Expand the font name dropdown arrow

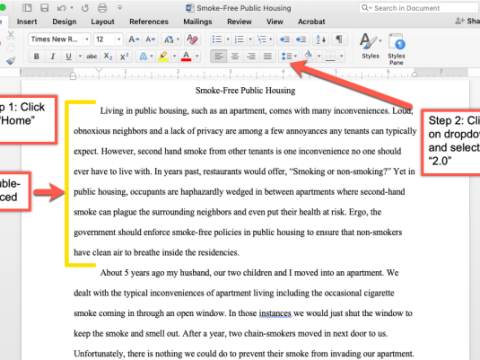pos(87,39)
